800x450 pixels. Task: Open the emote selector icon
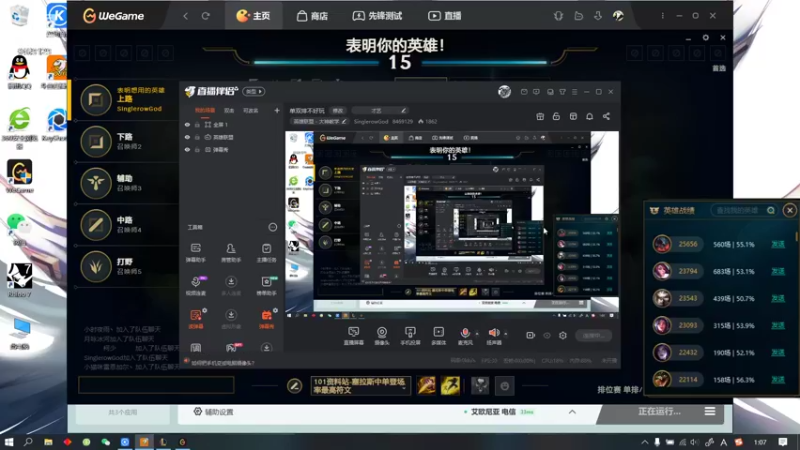click(x=505, y=386)
